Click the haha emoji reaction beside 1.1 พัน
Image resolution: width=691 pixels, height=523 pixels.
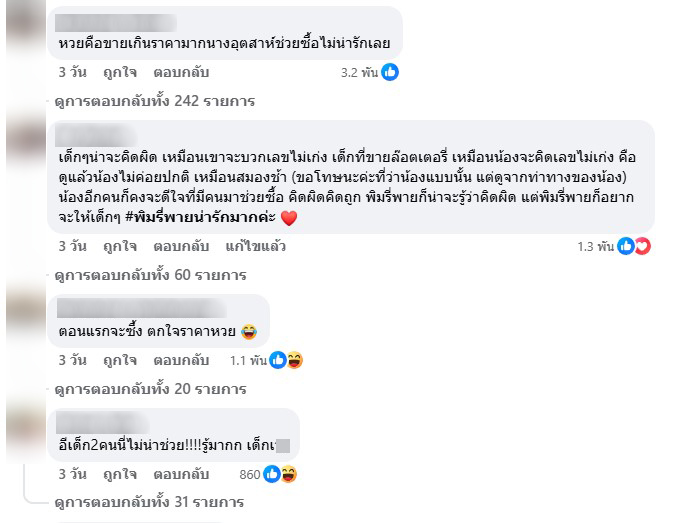pos(295,360)
